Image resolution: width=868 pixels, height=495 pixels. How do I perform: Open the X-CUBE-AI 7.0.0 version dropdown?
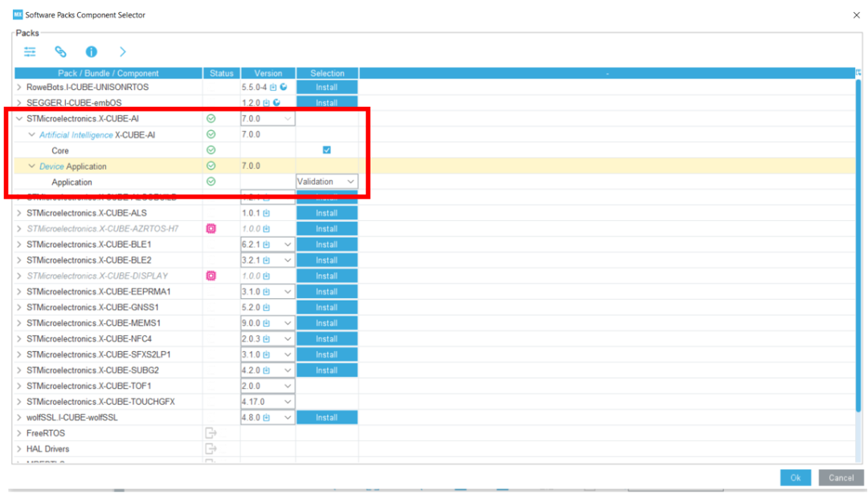(268, 118)
